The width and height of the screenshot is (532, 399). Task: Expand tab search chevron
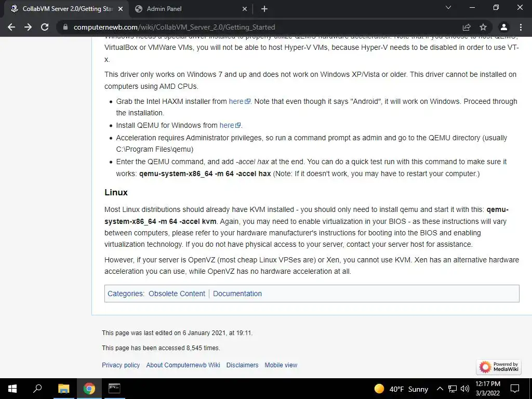448,7
